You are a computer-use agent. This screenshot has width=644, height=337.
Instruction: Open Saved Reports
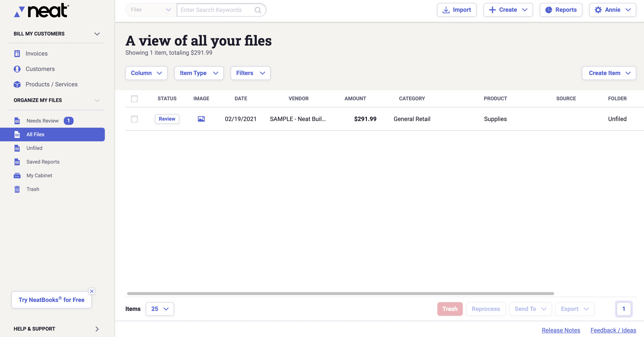tap(43, 162)
